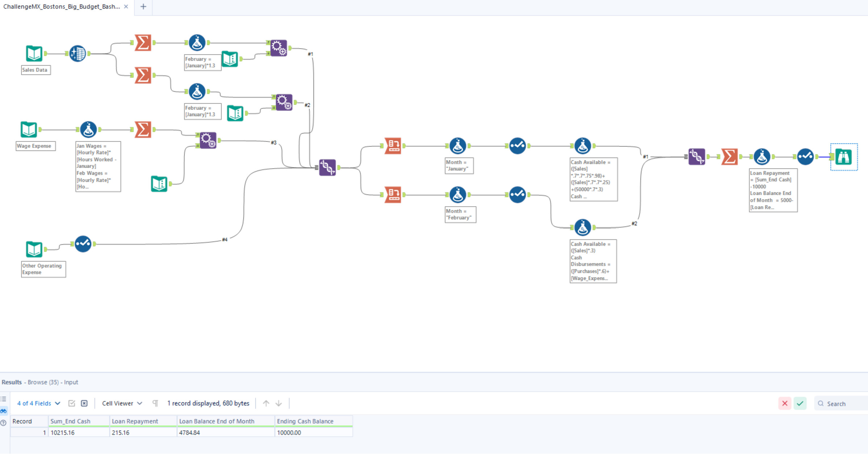Select the Join Multiple tool on the canvas
The width and height of the screenshot is (868, 454).
[x=327, y=167]
